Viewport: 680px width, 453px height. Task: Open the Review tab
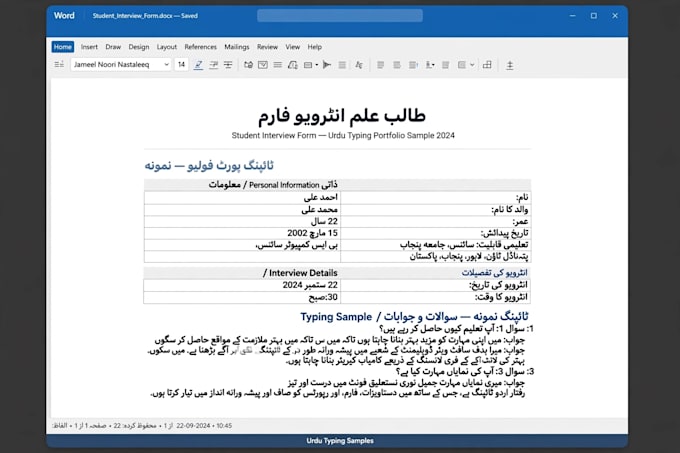[267, 47]
